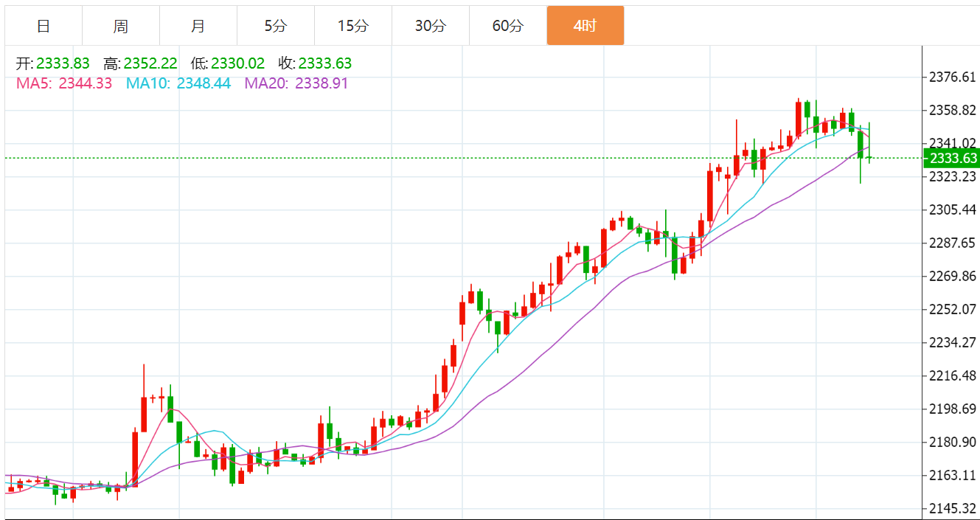Click the opening price value 2333.83
The image size is (980, 520).
(x=63, y=64)
